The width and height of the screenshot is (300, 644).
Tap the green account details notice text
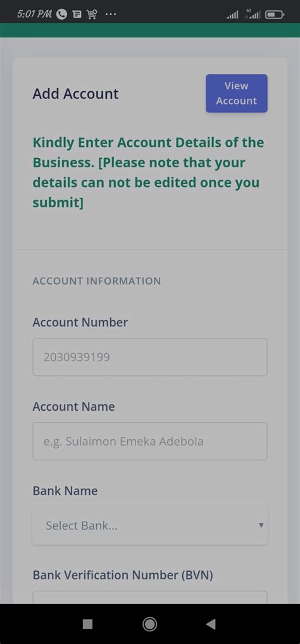tap(148, 172)
